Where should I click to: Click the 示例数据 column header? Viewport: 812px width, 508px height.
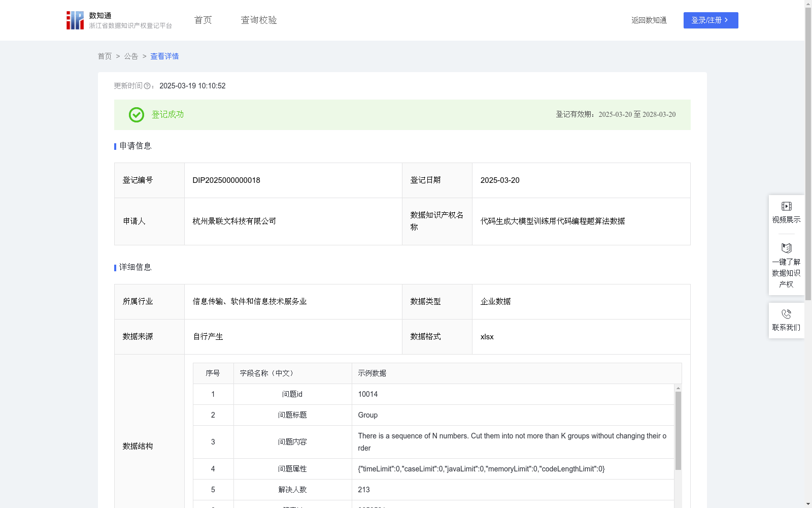pos(517,373)
